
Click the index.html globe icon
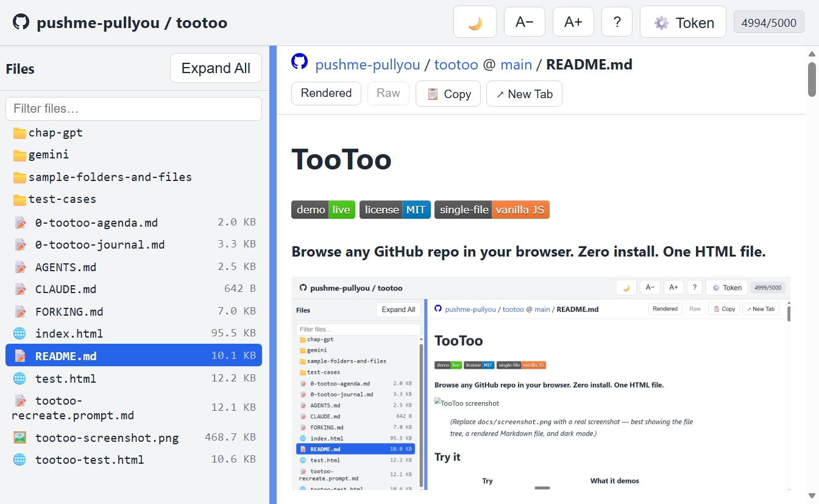[x=20, y=333]
